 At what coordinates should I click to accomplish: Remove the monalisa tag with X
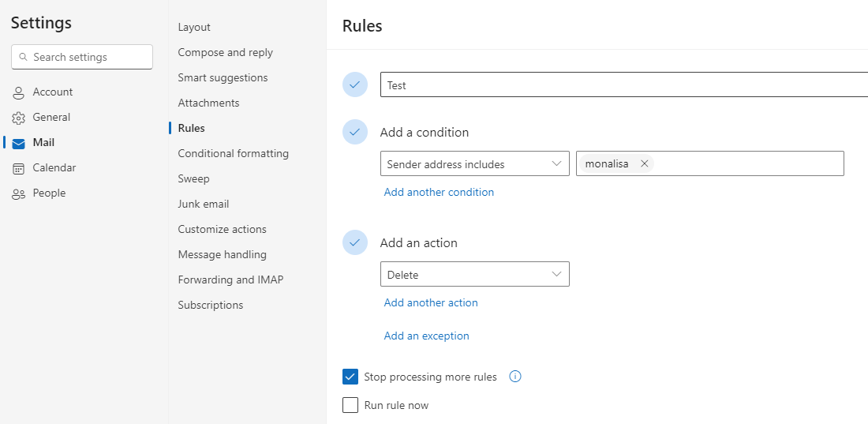(x=644, y=163)
